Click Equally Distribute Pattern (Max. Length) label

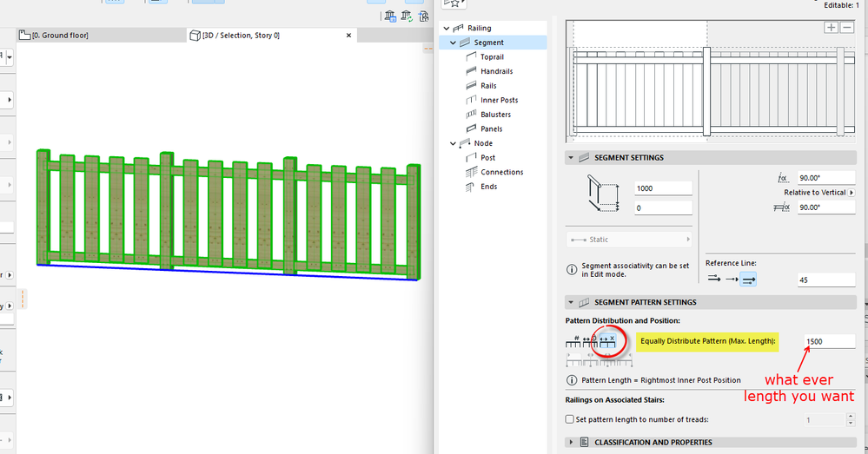click(x=707, y=341)
